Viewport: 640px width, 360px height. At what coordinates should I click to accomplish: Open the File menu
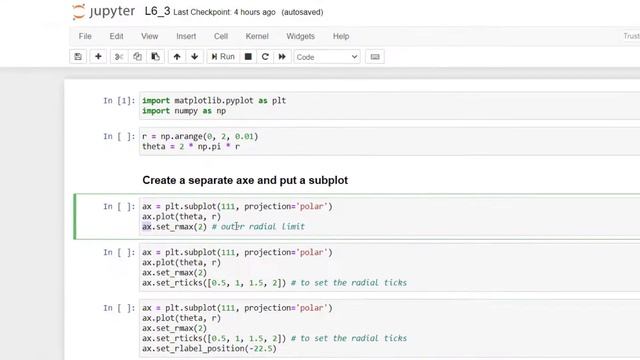pyautogui.click(x=85, y=36)
